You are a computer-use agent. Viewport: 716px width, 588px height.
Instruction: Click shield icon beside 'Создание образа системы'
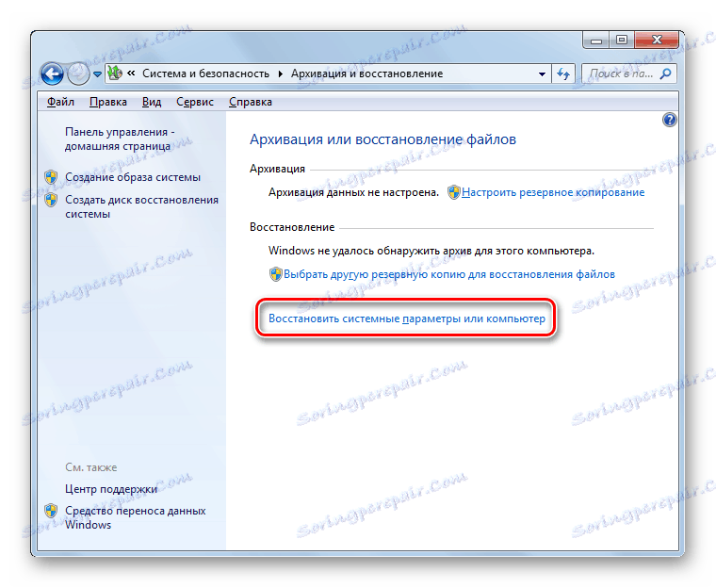point(51,177)
